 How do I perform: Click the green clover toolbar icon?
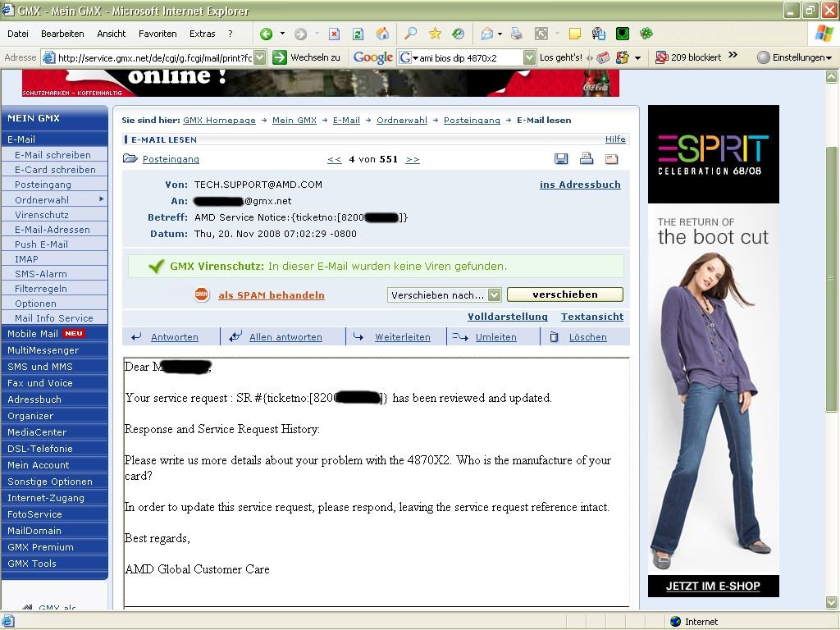tap(646, 34)
